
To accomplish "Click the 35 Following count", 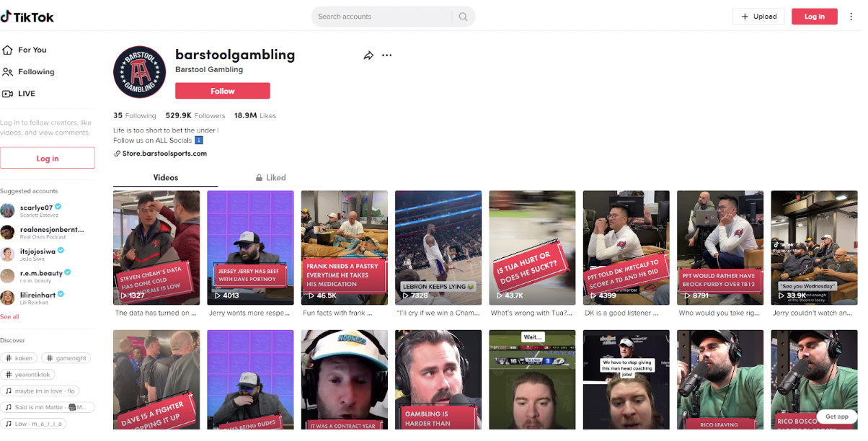I will coord(135,115).
